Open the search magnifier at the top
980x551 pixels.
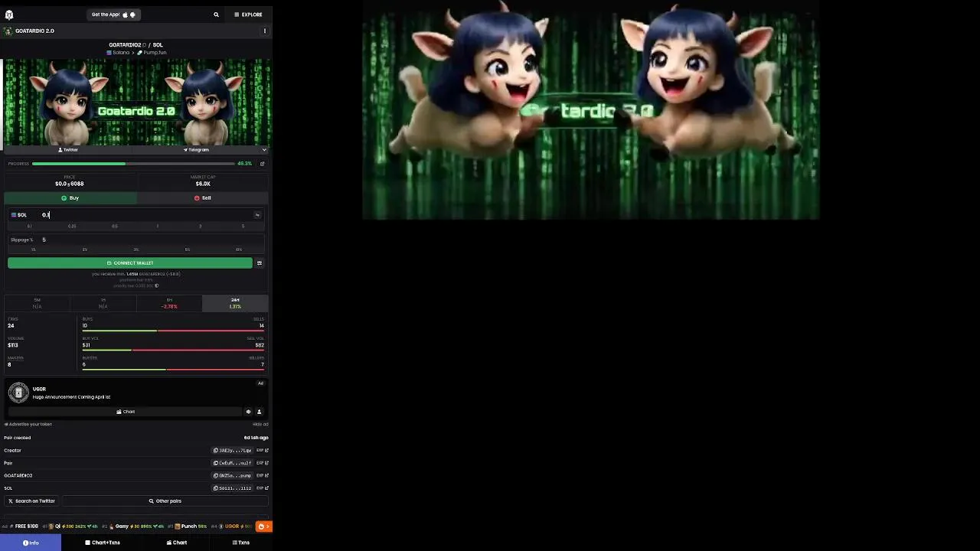click(x=216, y=15)
